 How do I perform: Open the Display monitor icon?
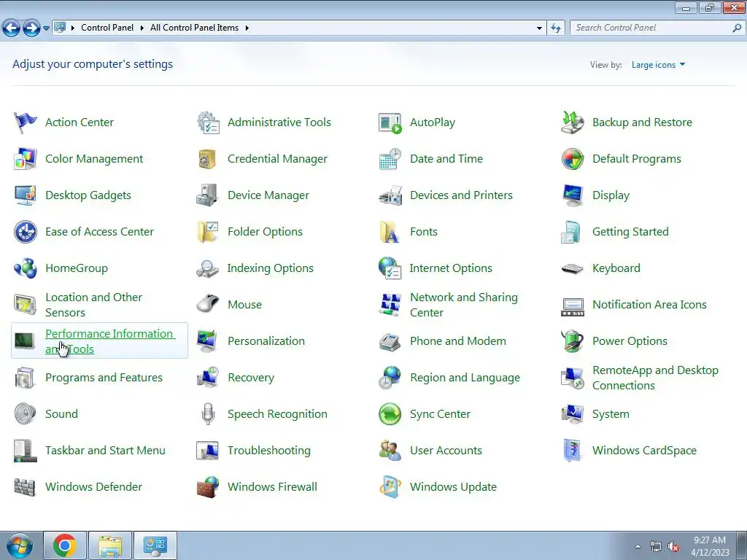tap(572, 195)
